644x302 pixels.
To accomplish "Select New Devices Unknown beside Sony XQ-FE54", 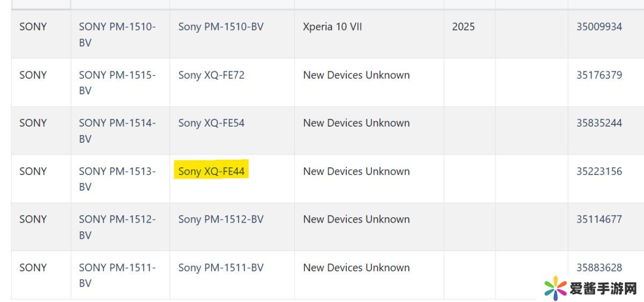I will pos(356,123).
